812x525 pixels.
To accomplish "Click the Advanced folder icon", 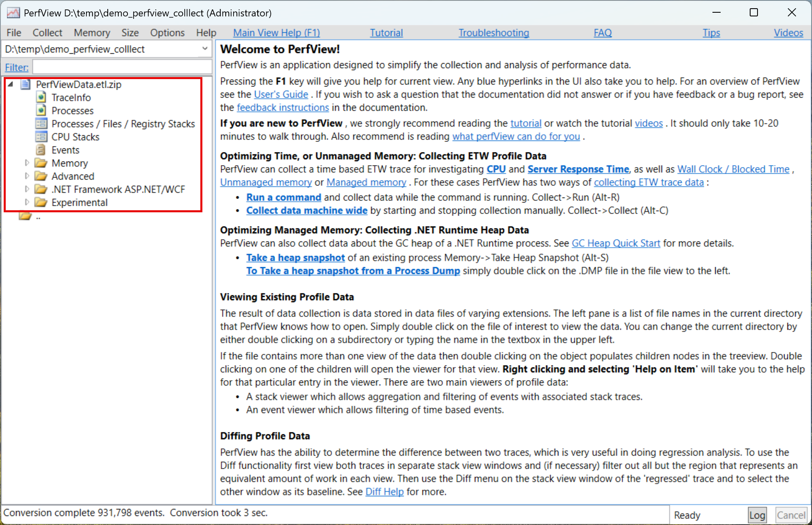I will 41,176.
